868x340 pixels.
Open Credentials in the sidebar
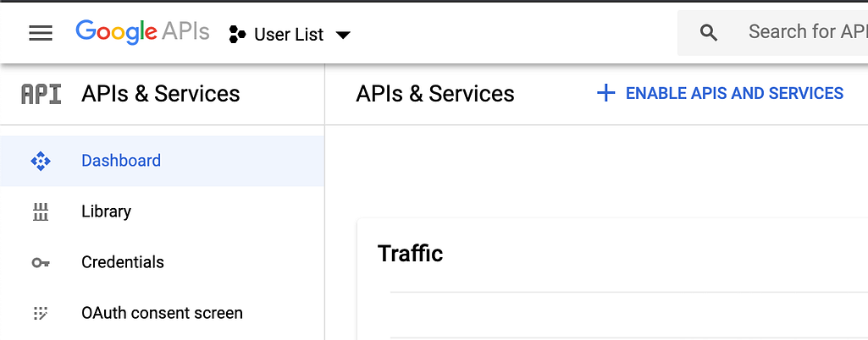tap(163, 262)
